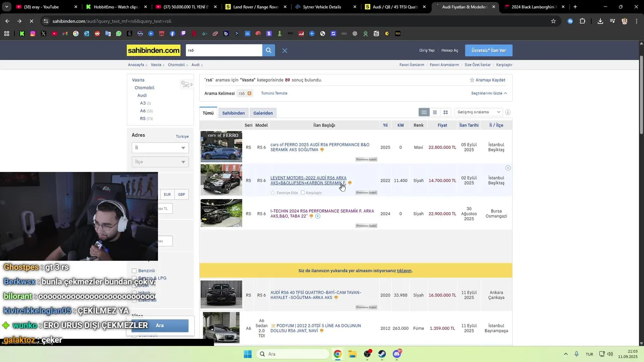
Task: Open the Kick bookmark icon
Action: click(x=22, y=34)
